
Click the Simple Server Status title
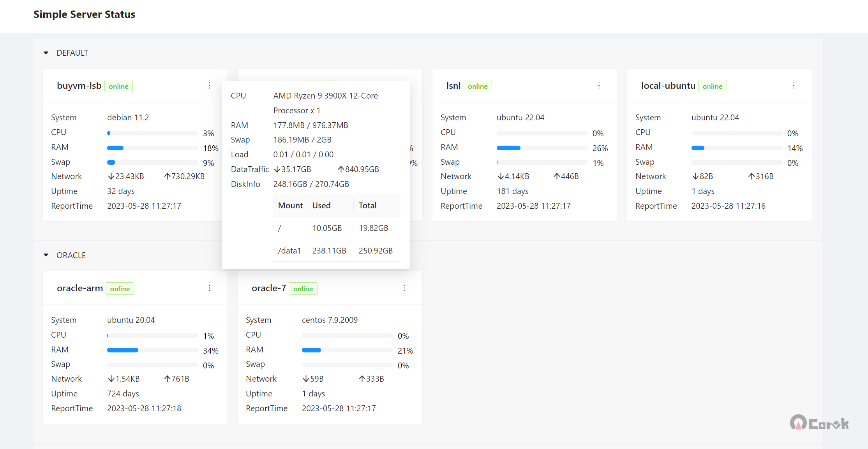tap(84, 14)
